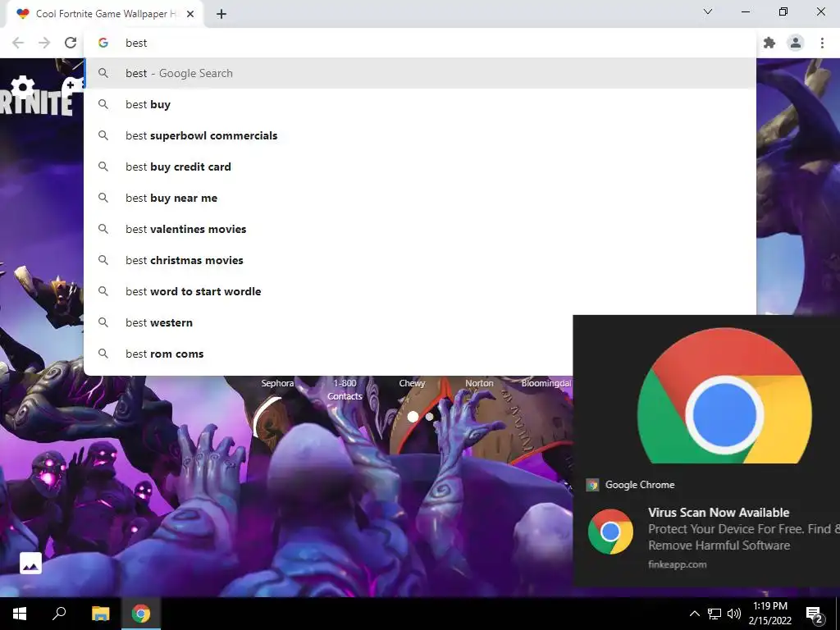Click the small Chrome icon beside Virus Scan text
The width and height of the screenshot is (840, 630).
click(610, 532)
